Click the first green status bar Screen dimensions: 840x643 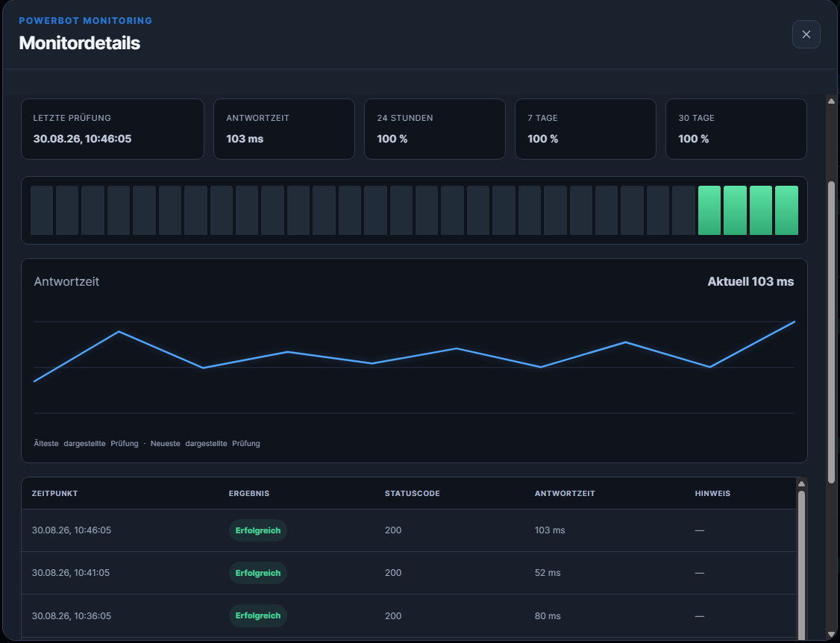point(709,210)
